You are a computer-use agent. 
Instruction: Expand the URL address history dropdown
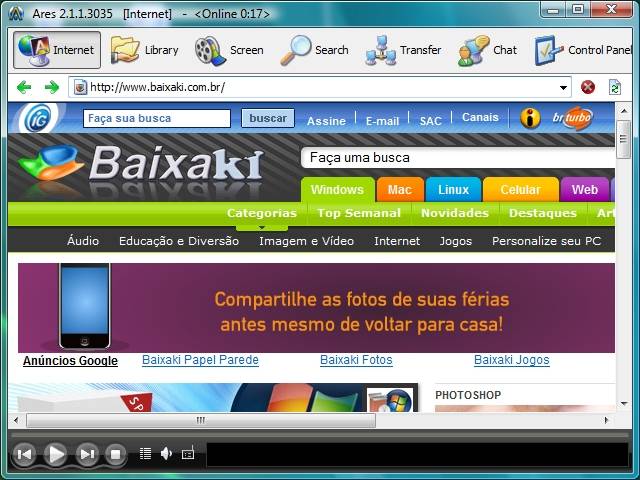(x=563, y=87)
